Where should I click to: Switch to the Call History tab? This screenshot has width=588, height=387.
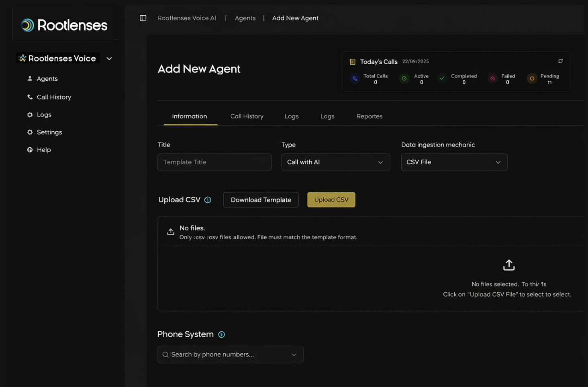pos(247,116)
